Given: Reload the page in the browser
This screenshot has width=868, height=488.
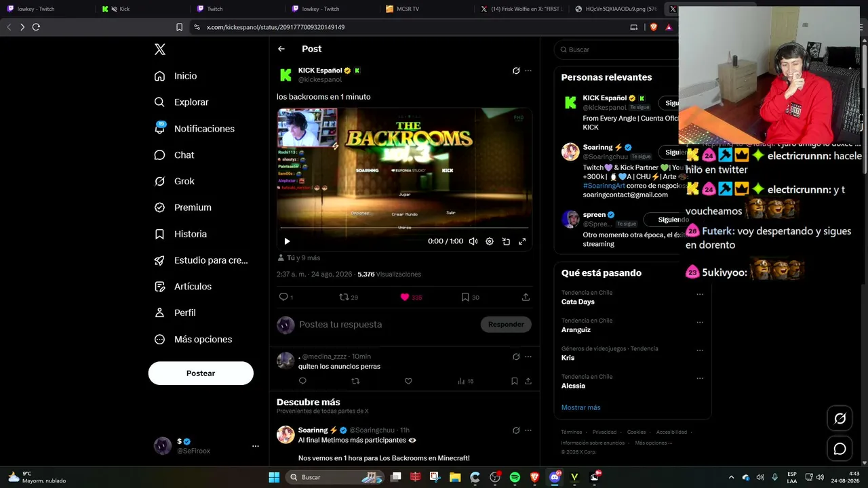Looking at the screenshot, I should coord(36,27).
